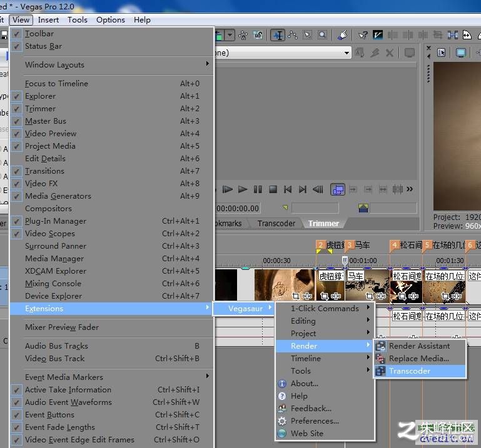
Task: Open Render Assistant from the submenu
Action: [x=420, y=346]
